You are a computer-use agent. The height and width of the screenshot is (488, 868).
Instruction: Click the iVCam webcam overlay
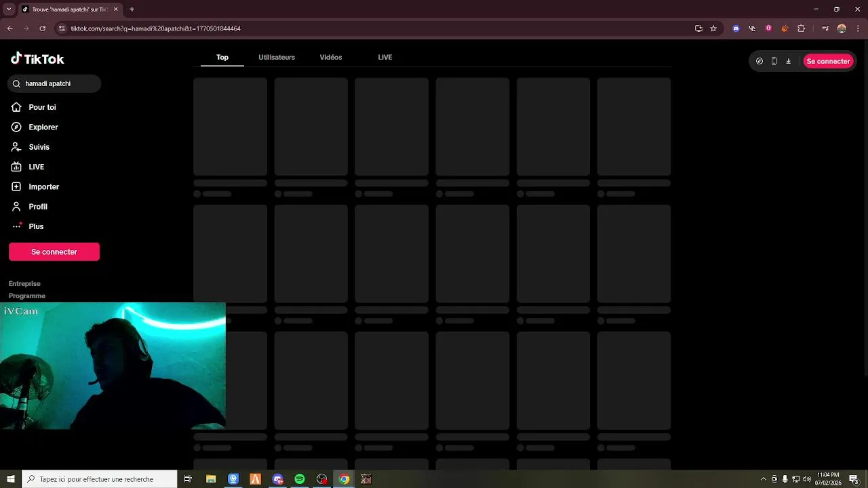coord(113,366)
